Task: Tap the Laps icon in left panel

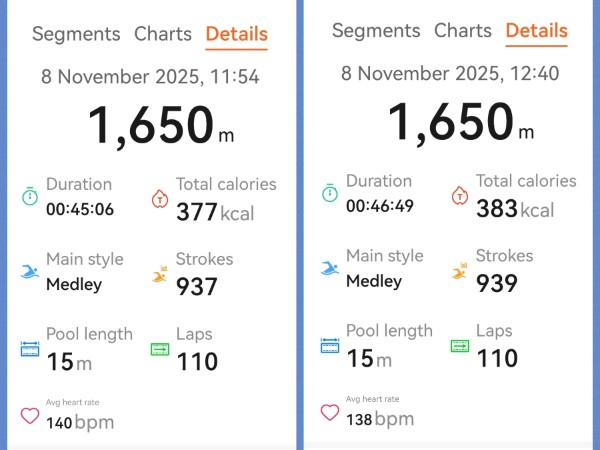Action: click(x=160, y=349)
